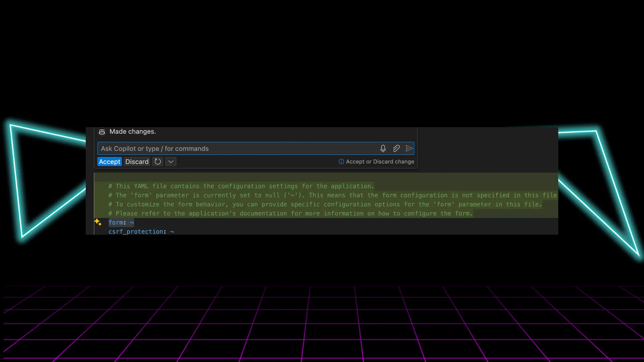The image size is (644, 362).
Task: Open the chevron dropdown next to rerun
Action: click(x=171, y=162)
